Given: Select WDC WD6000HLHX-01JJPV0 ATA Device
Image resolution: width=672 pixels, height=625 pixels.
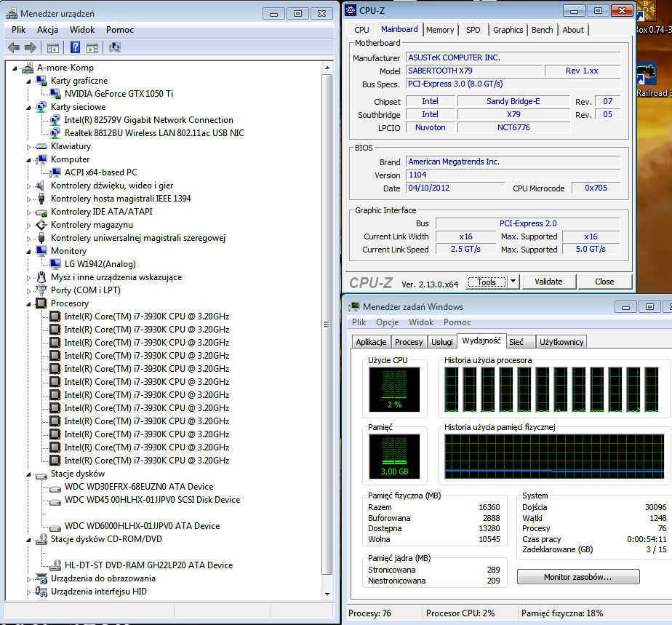Looking at the screenshot, I should (142, 526).
